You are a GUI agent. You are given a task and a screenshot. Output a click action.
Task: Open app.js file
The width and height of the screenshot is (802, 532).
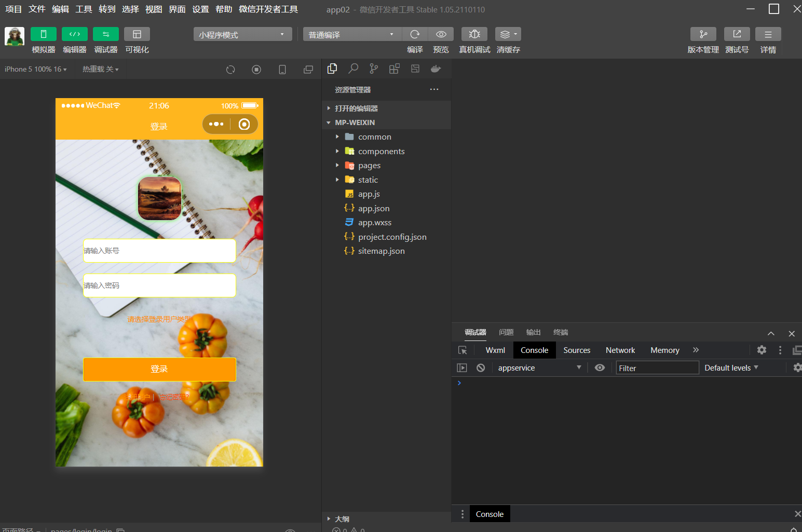point(386,194)
